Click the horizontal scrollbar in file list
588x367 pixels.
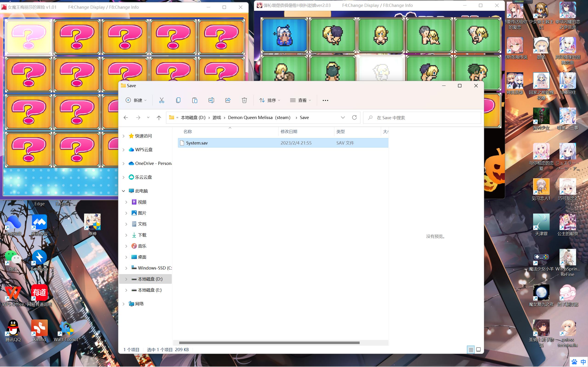(269, 343)
